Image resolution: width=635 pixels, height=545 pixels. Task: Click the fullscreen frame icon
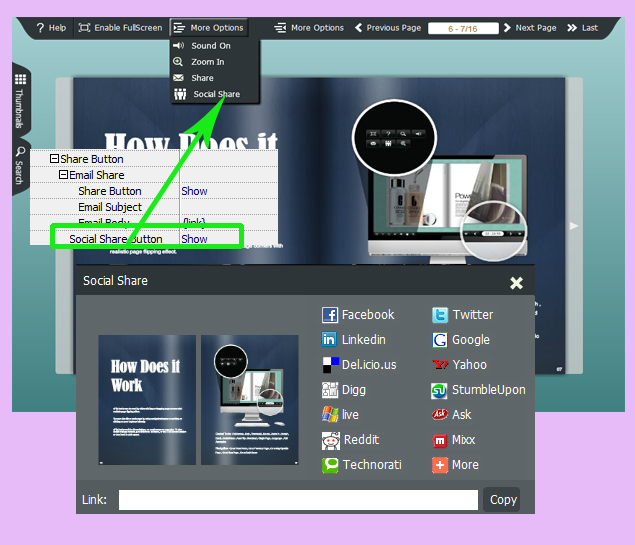84,28
